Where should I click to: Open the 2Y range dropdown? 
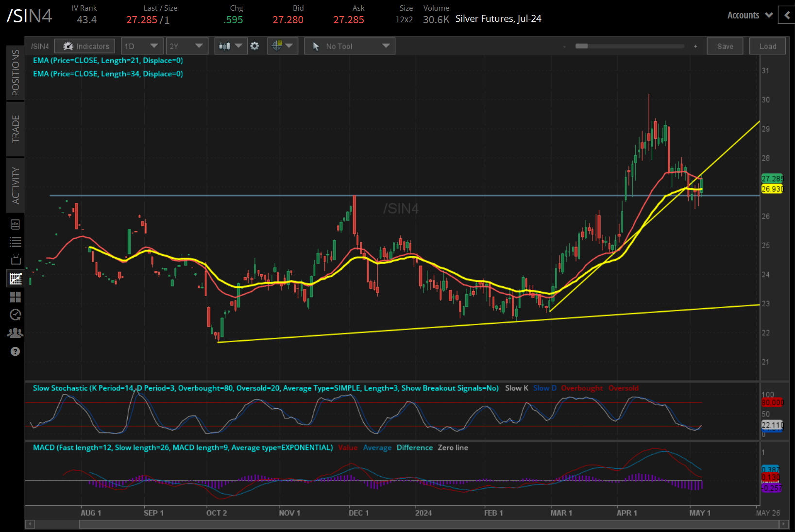(x=187, y=46)
